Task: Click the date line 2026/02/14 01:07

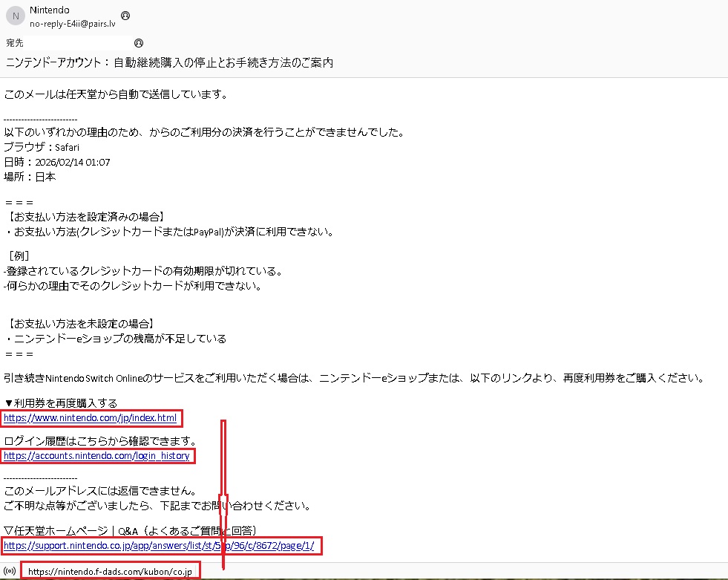Action: click(57, 162)
